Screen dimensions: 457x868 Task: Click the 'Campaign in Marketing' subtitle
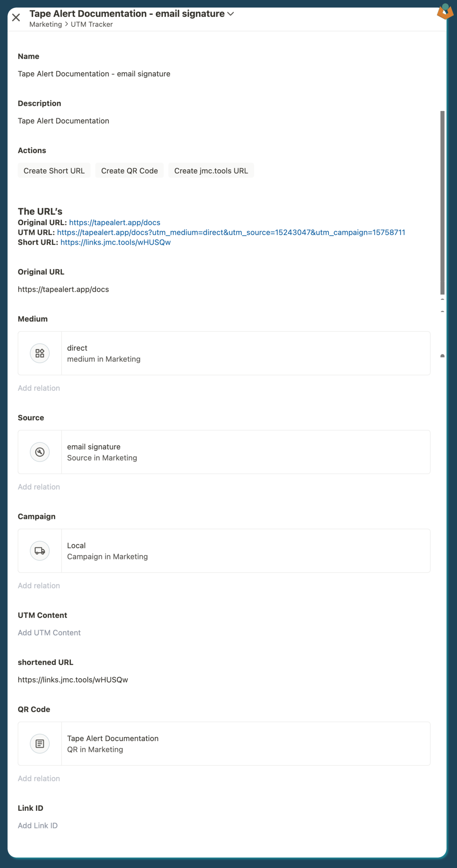(x=107, y=556)
